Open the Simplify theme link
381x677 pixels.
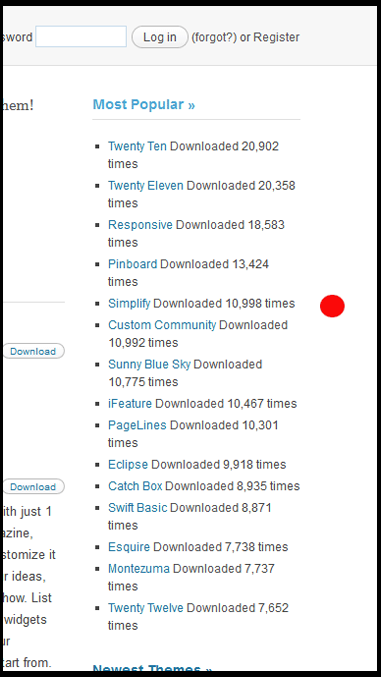click(129, 304)
